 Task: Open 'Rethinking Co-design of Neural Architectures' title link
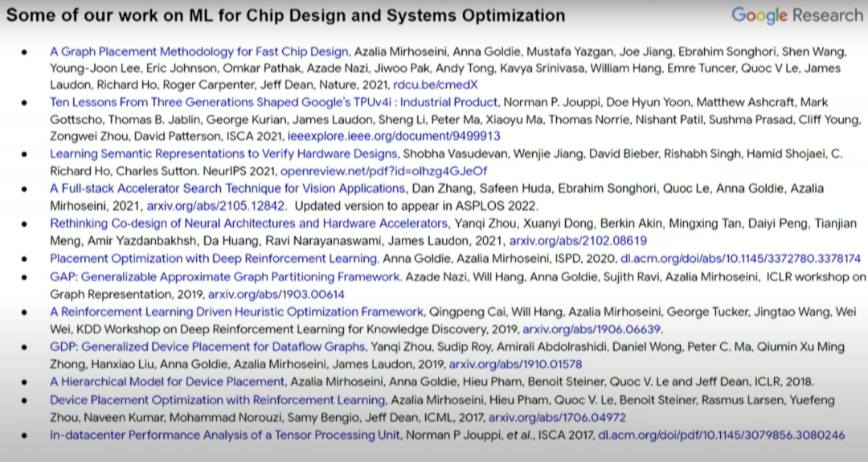[249, 223]
